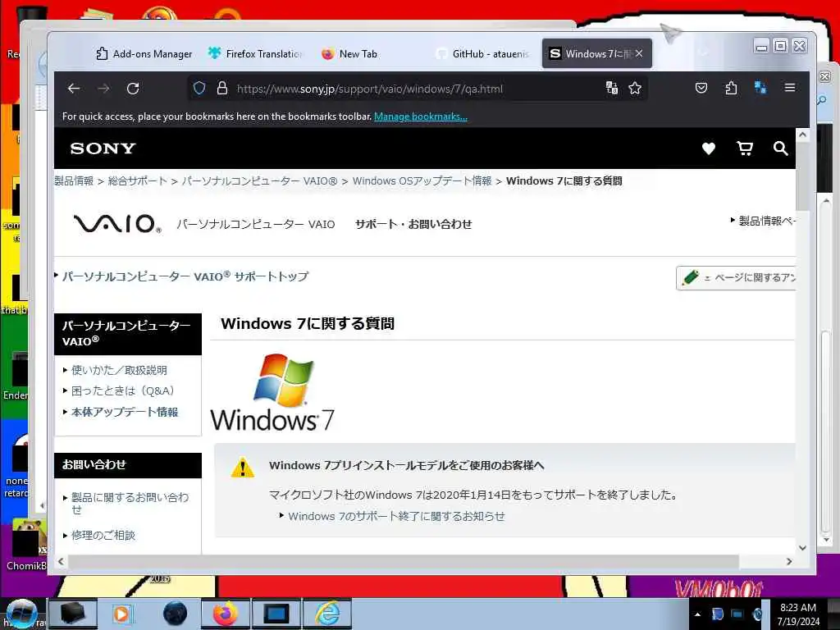Click the 8:23 AM taskbar clock
The height and width of the screenshot is (630, 840).
point(797,608)
